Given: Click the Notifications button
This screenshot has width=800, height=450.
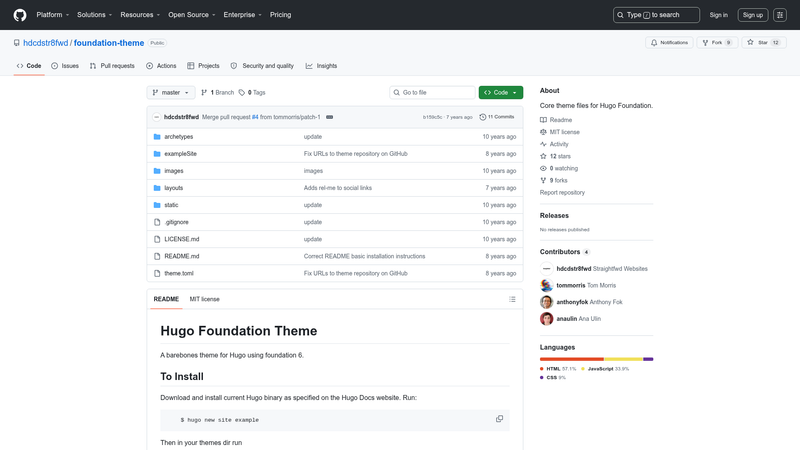Looking at the screenshot, I should tap(669, 42).
